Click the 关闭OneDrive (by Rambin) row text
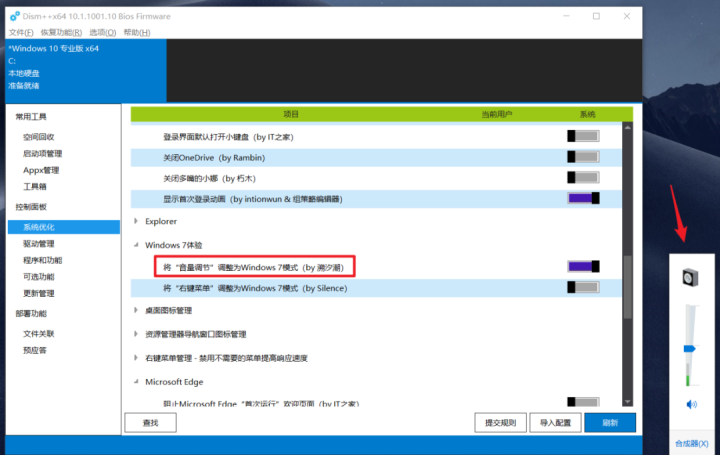The height and width of the screenshot is (455, 720). (x=214, y=157)
